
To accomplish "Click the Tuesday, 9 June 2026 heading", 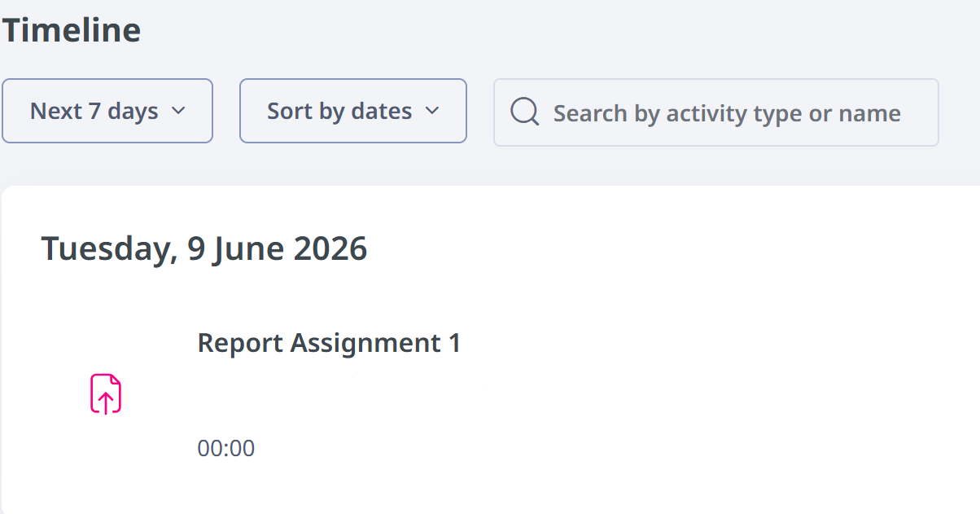I will coord(204,248).
